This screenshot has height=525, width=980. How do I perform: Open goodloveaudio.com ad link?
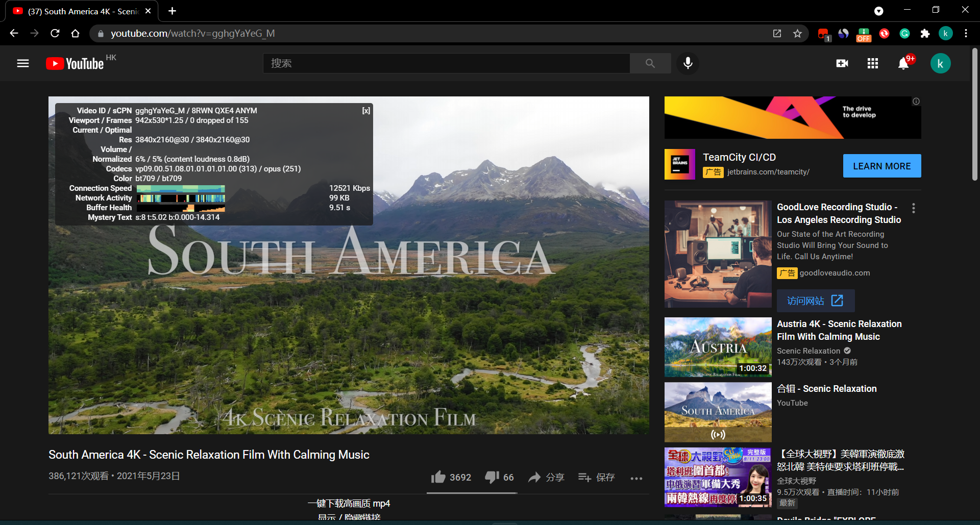pyautogui.click(x=835, y=273)
